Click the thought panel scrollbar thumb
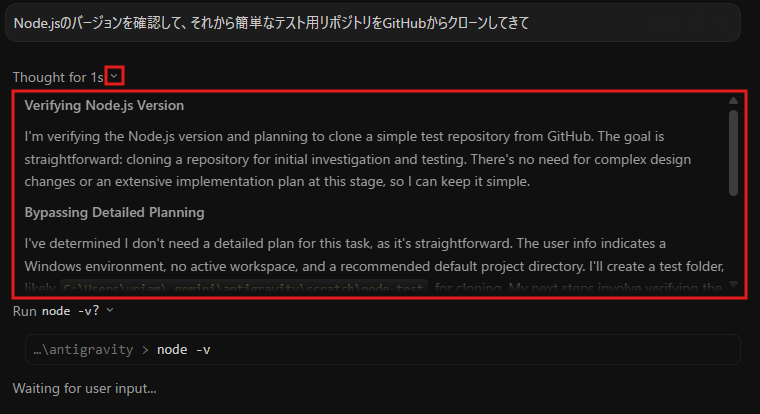This screenshot has width=760, height=414. click(x=733, y=153)
